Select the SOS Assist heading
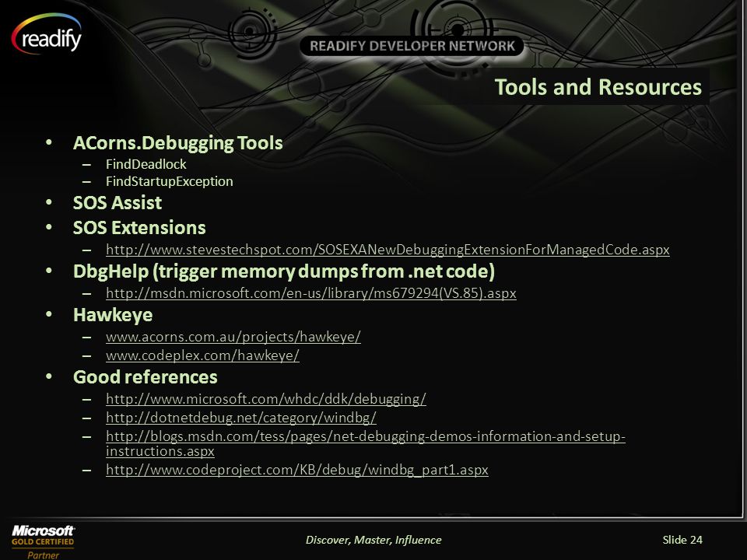 pos(117,203)
